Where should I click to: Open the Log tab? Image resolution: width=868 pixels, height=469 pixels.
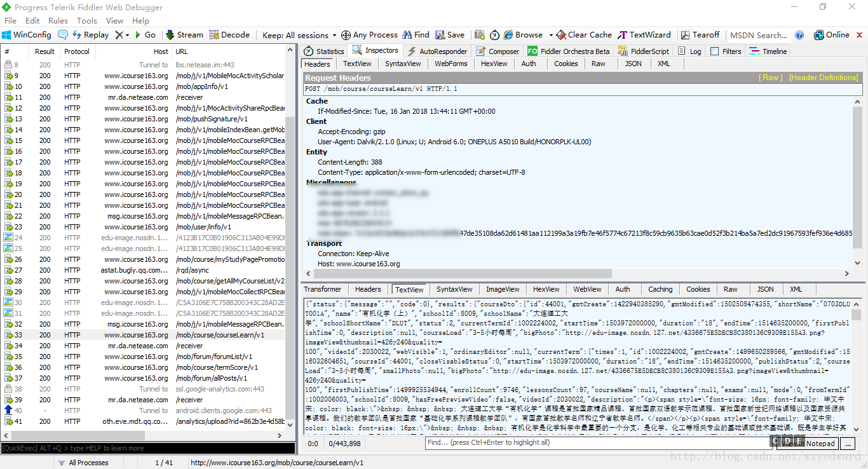point(690,51)
